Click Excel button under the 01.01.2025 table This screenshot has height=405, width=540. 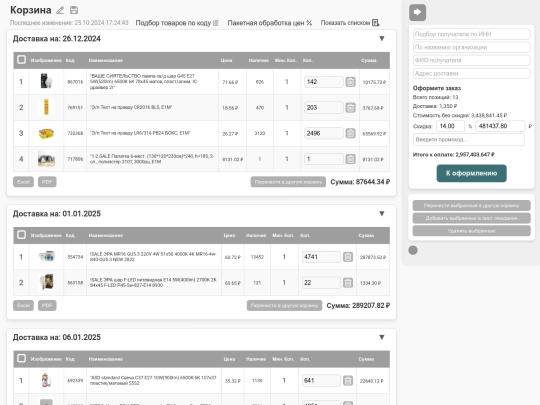click(23, 305)
